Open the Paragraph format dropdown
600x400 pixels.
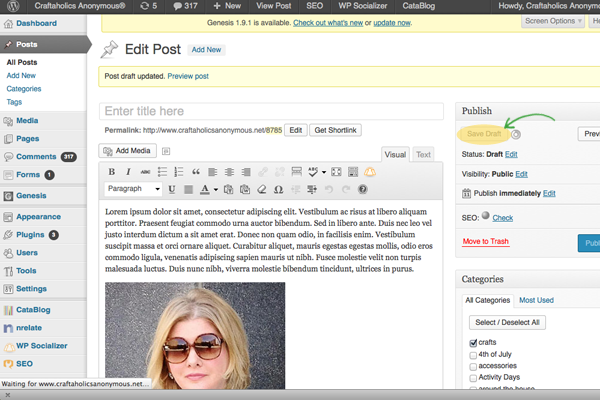tap(133, 189)
